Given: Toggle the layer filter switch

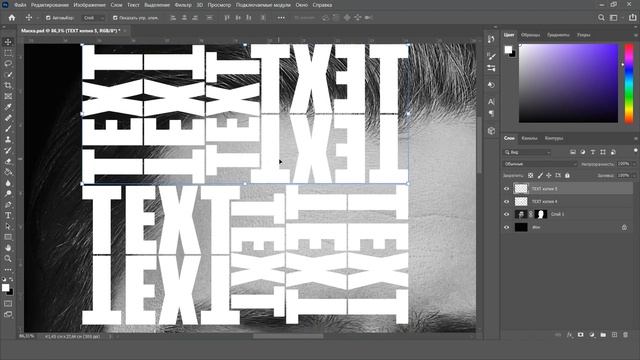Looking at the screenshot, I should coord(636,151).
